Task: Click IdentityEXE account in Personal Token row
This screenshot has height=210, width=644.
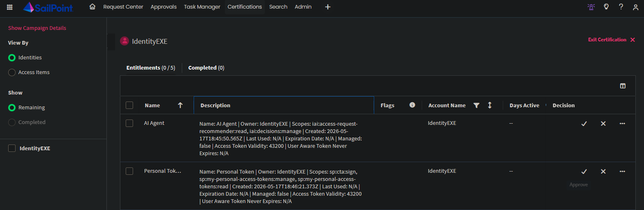Action: (x=442, y=171)
